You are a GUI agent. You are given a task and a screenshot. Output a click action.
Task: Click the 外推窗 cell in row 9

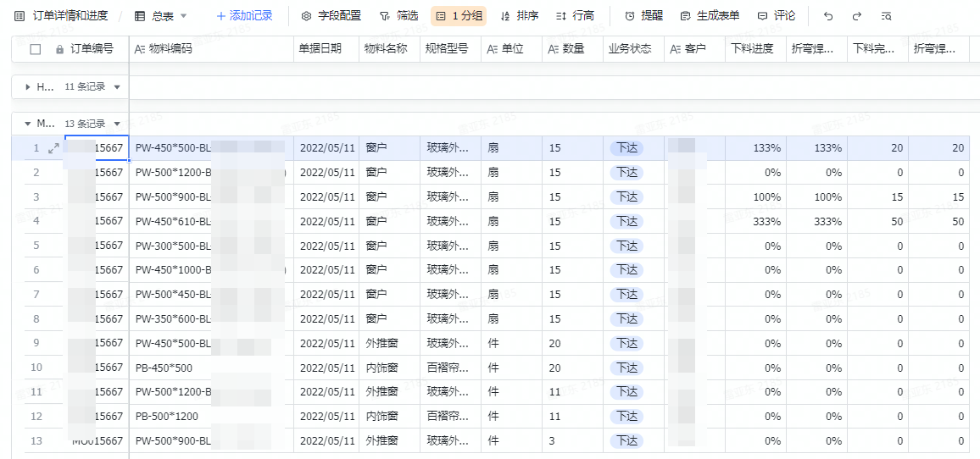click(x=389, y=343)
